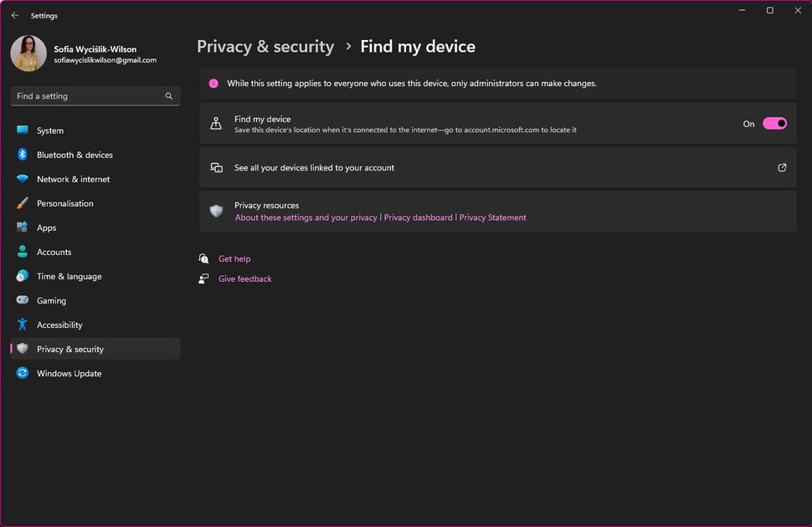Click the Windows Update icon
812x527 pixels.
pyautogui.click(x=23, y=373)
